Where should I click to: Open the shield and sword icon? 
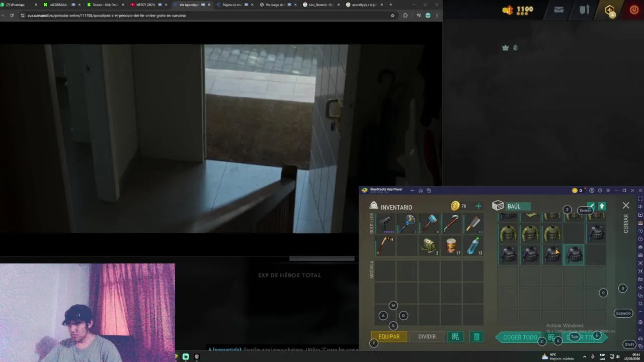[584, 10]
